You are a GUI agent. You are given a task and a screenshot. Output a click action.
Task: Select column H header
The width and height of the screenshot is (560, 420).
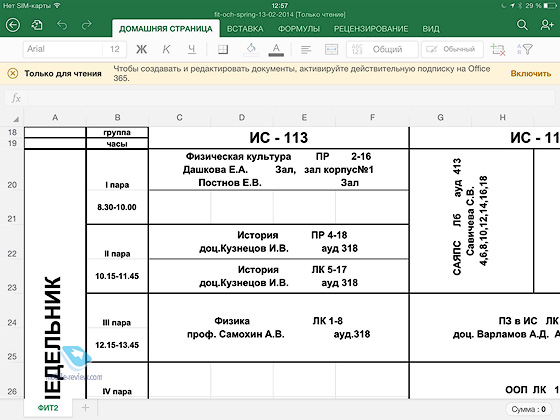(502, 118)
